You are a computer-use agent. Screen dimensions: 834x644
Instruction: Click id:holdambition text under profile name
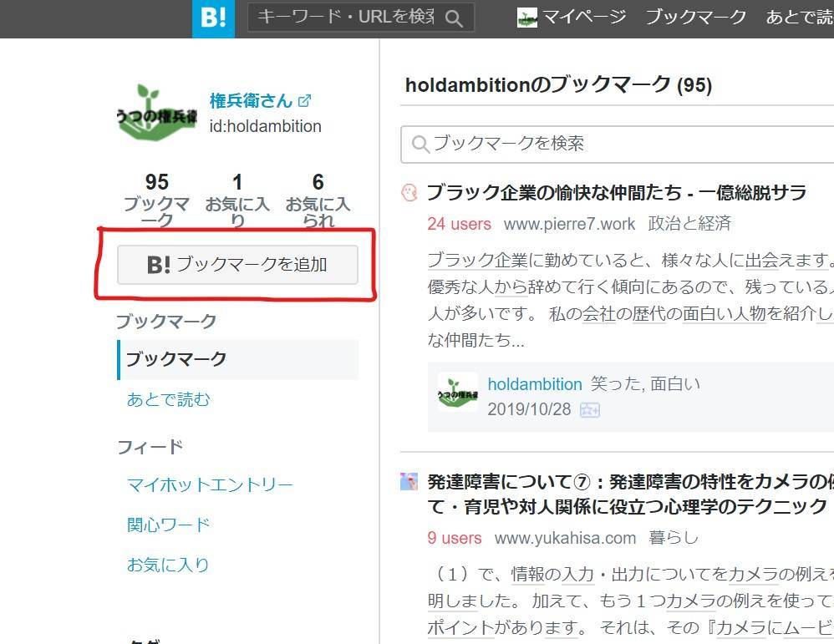[x=266, y=127]
